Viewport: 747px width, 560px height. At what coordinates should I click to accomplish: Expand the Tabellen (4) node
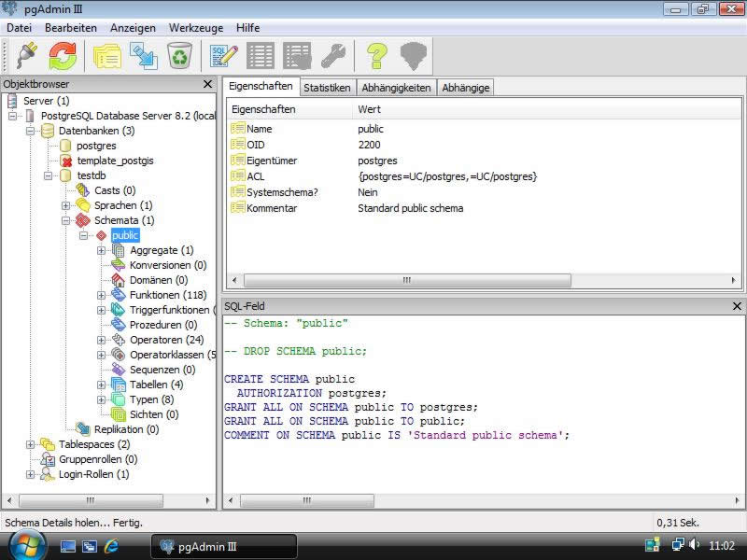pyautogui.click(x=101, y=385)
